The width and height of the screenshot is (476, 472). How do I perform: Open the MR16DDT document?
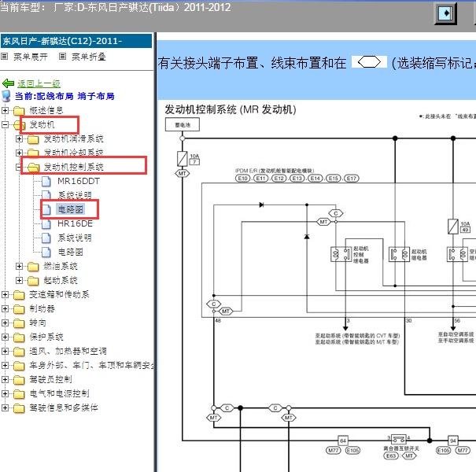[79, 181]
